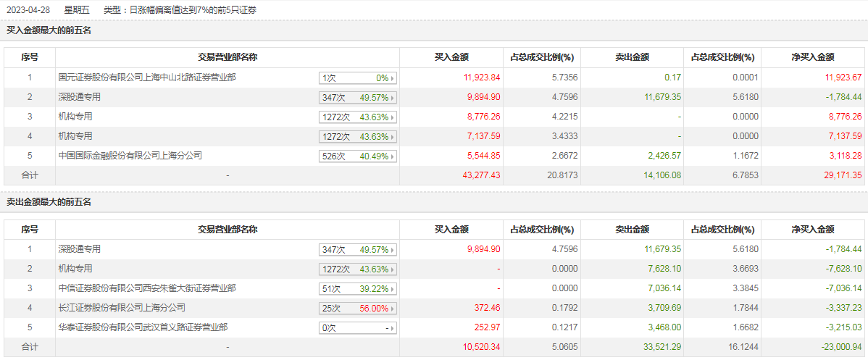Click 买入金额 header in the buy table
The height and width of the screenshot is (360, 868).
(x=451, y=57)
